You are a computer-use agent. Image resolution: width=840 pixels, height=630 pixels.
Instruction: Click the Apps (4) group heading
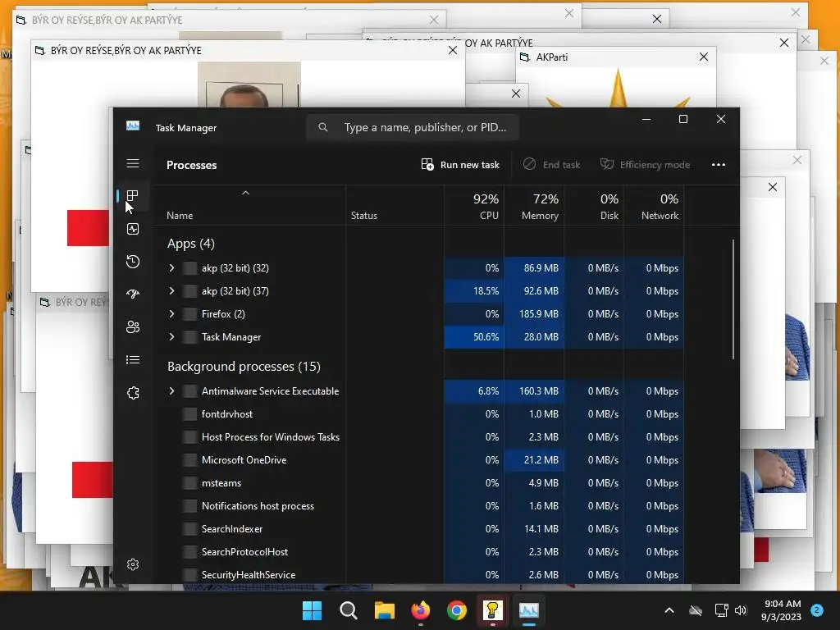tap(190, 244)
